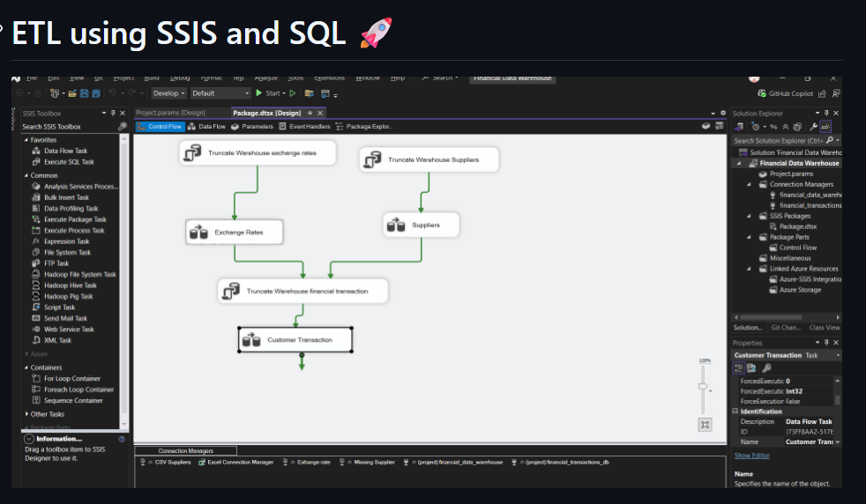Image resolution: width=866 pixels, height=504 pixels.
Task: Select Web Service Task in toolbox
Action: click(x=69, y=330)
